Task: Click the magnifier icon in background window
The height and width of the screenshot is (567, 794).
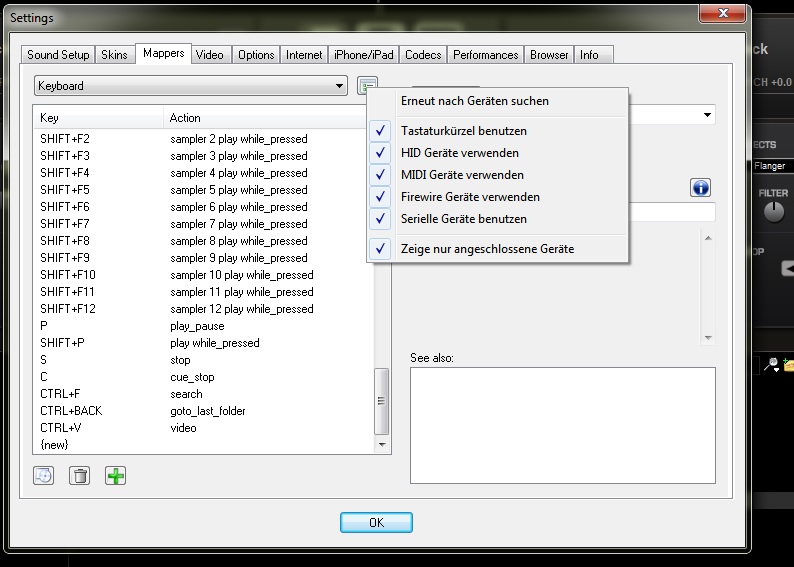Action: pyautogui.click(x=772, y=366)
